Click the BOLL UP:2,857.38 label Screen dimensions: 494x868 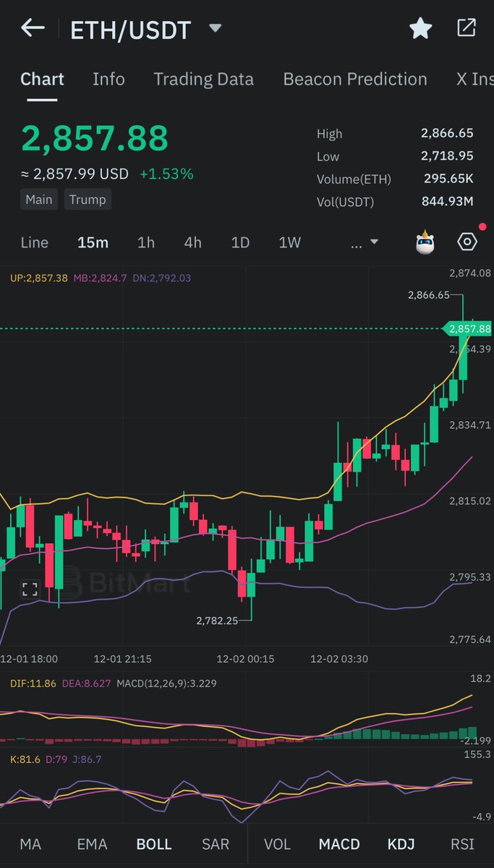tap(39, 278)
